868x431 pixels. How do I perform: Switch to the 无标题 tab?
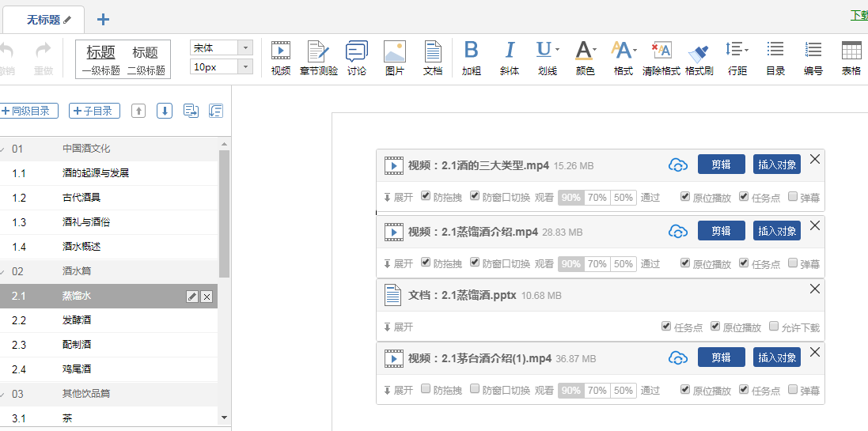pos(44,20)
